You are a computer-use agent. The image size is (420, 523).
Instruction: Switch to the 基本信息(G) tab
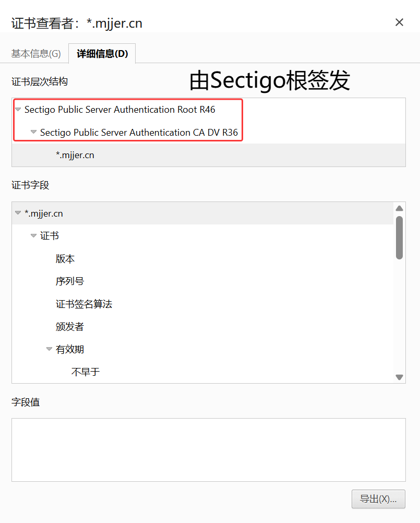pos(36,54)
